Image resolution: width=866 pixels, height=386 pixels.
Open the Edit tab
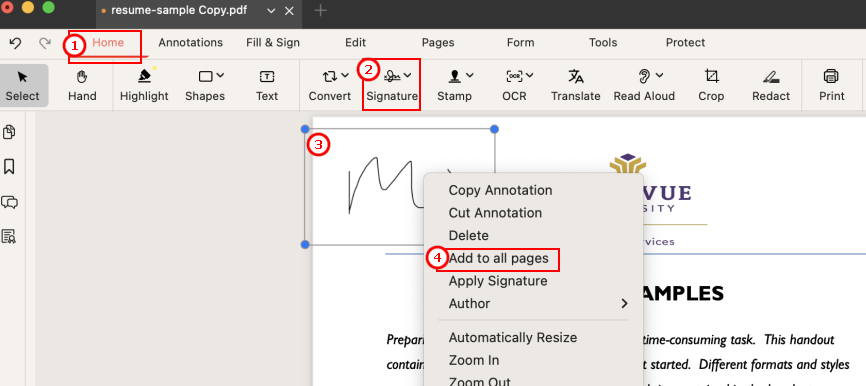(356, 43)
